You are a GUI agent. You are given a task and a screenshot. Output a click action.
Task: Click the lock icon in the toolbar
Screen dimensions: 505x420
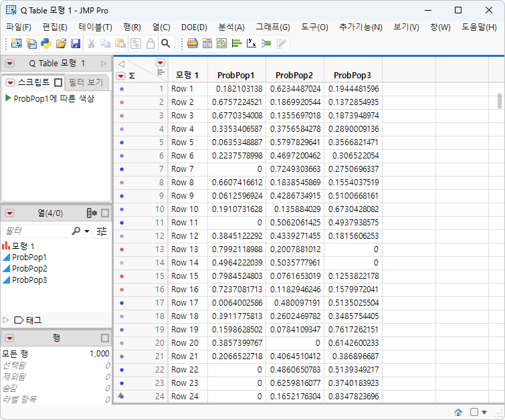(x=150, y=43)
